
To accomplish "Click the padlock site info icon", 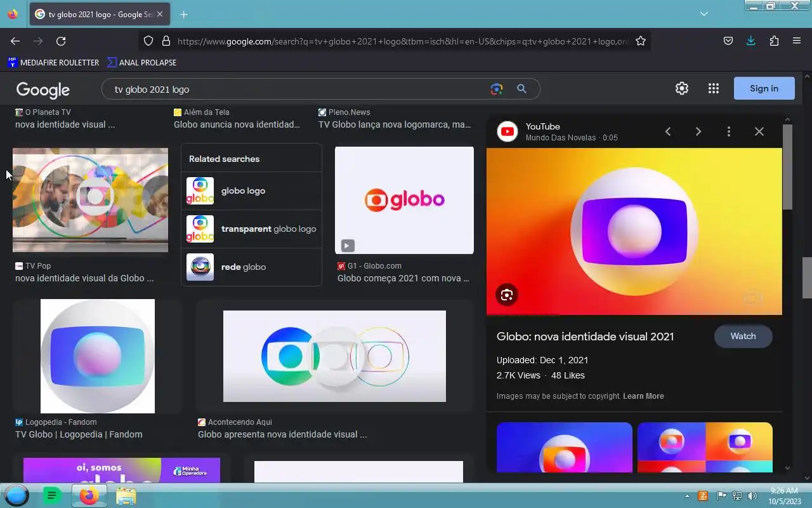I will click(x=166, y=41).
